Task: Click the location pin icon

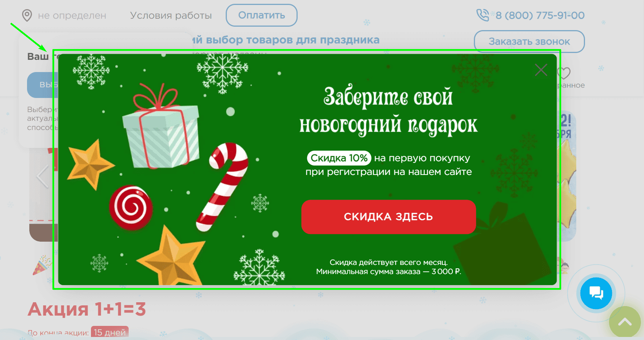Action: [x=27, y=16]
